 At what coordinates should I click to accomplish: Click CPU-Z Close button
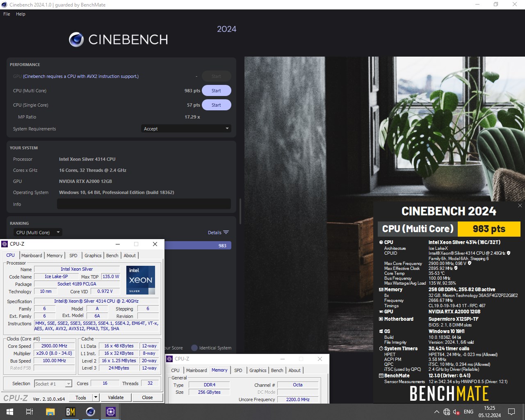147,397
